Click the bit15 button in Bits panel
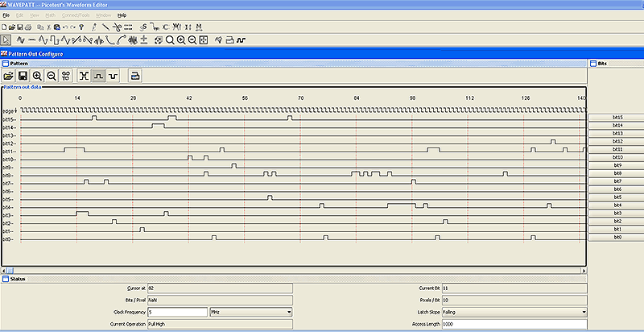The width and height of the screenshot is (644, 332). [617, 118]
